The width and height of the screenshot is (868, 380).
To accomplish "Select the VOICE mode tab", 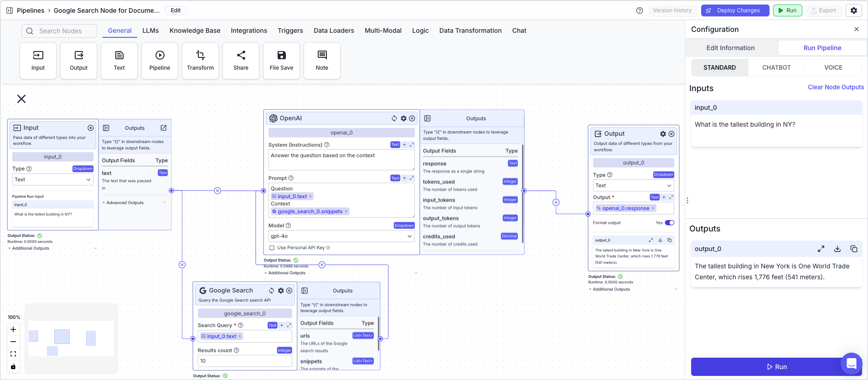I will click(x=833, y=67).
